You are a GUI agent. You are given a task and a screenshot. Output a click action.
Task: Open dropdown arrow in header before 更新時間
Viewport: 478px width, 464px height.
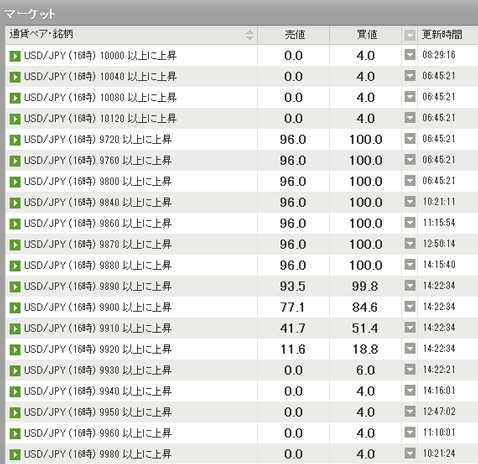pos(410,35)
